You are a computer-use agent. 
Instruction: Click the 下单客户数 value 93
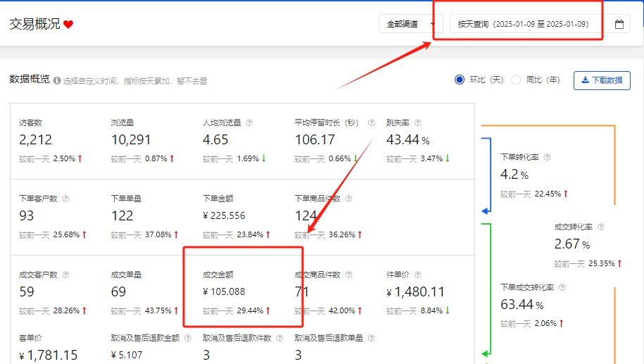pos(26,215)
